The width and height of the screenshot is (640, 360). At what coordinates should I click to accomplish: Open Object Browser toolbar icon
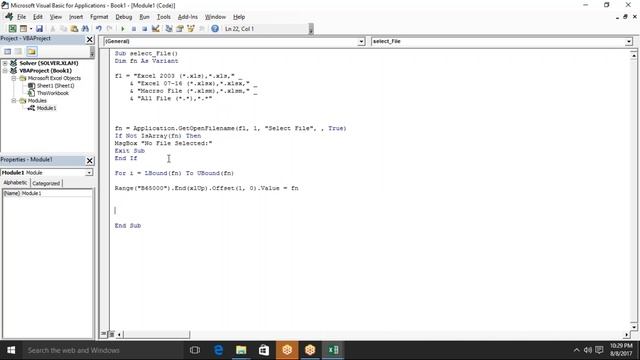pyautogui.click(x=191, y=29)
